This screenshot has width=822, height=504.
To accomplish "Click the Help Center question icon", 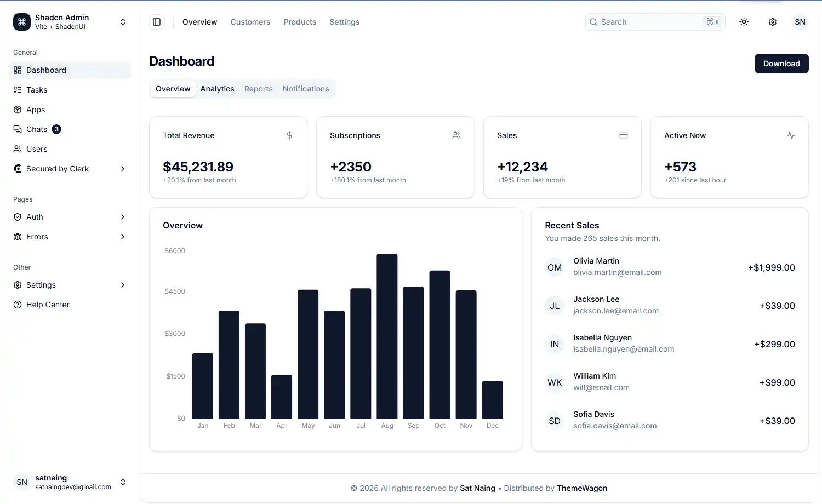I will click(x=18, y=305).
